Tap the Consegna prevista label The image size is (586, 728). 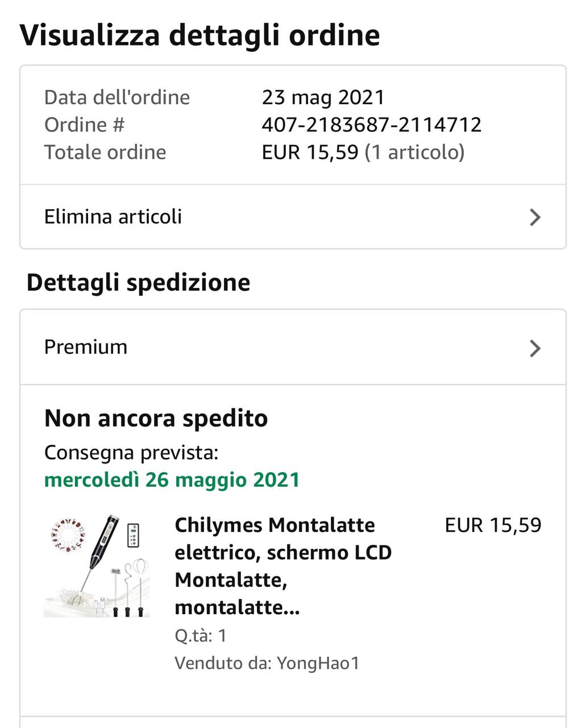[131, 453]
